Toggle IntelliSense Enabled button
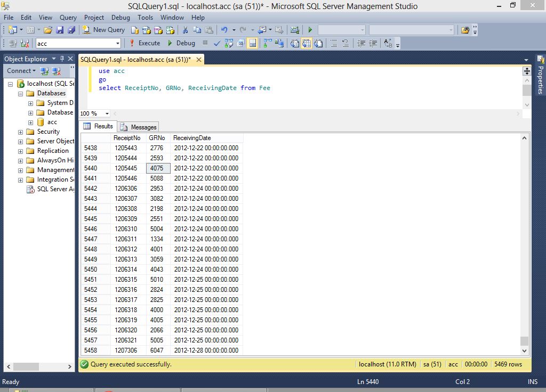 [252, 44]
